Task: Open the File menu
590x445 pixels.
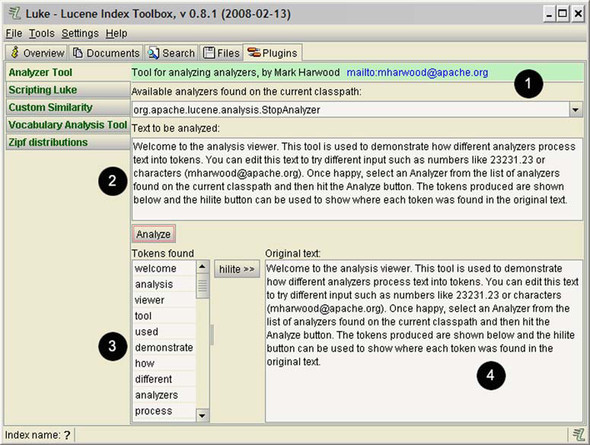Action: 14,33
